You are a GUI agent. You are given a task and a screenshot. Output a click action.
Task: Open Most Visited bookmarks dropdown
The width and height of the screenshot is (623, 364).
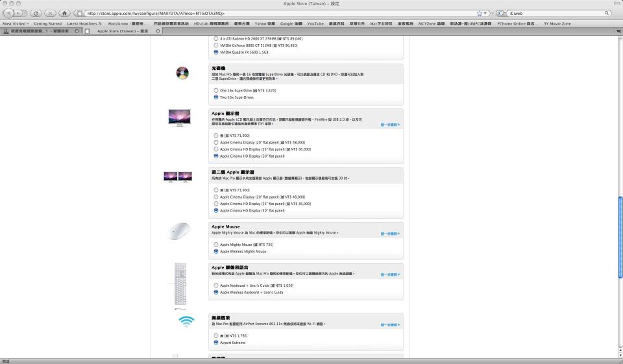(16, 23)
